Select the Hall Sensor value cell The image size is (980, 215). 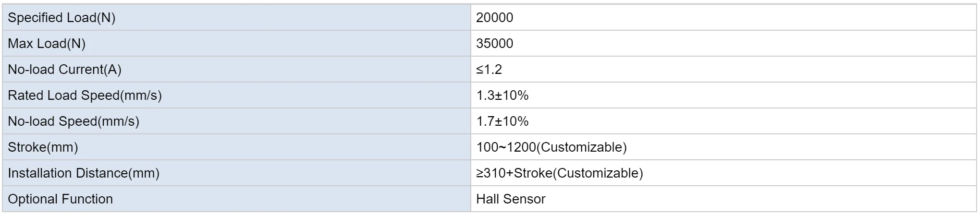(x=511, y=199)
